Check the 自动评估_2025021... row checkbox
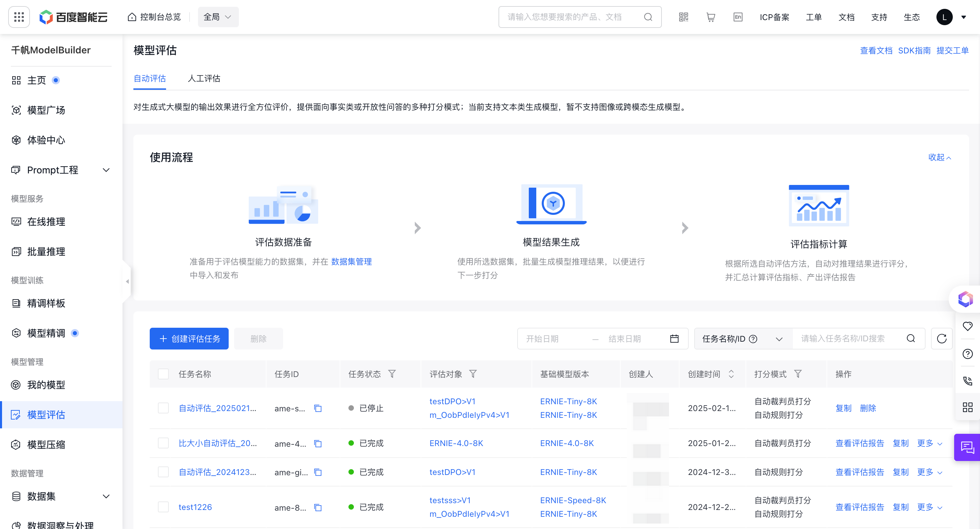980x529 pixels. pyautogui.click(x=163, y=408)
